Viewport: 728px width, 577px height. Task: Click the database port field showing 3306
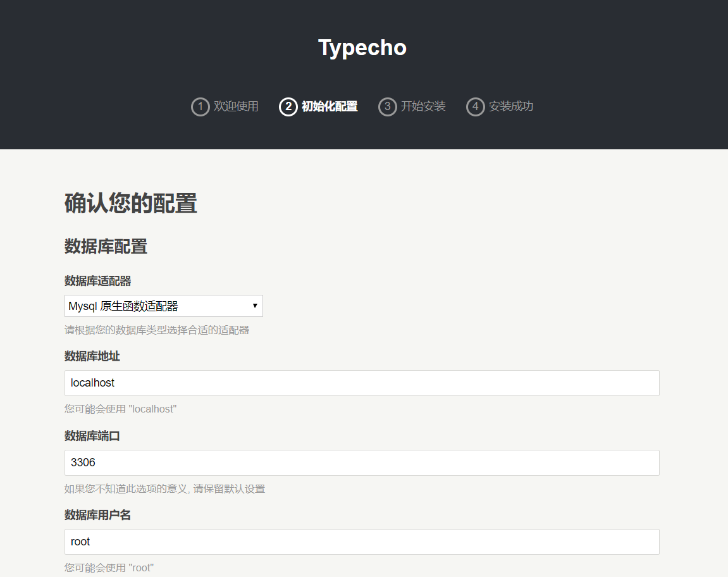362,462
